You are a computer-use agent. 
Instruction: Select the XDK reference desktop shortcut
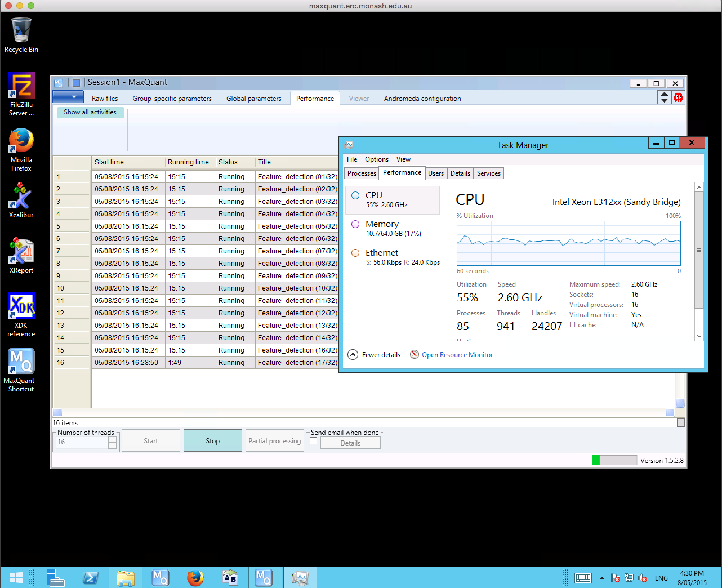(21, 314)
